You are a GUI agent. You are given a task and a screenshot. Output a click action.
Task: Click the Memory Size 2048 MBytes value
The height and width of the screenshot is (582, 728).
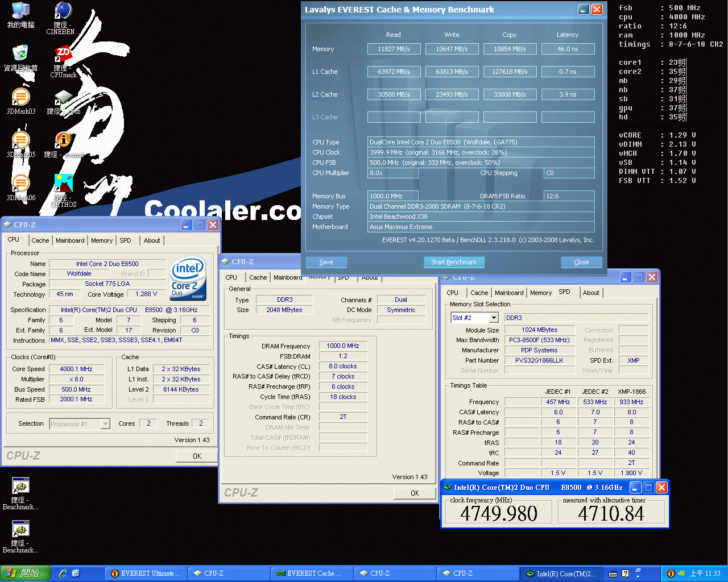[284, 310]
